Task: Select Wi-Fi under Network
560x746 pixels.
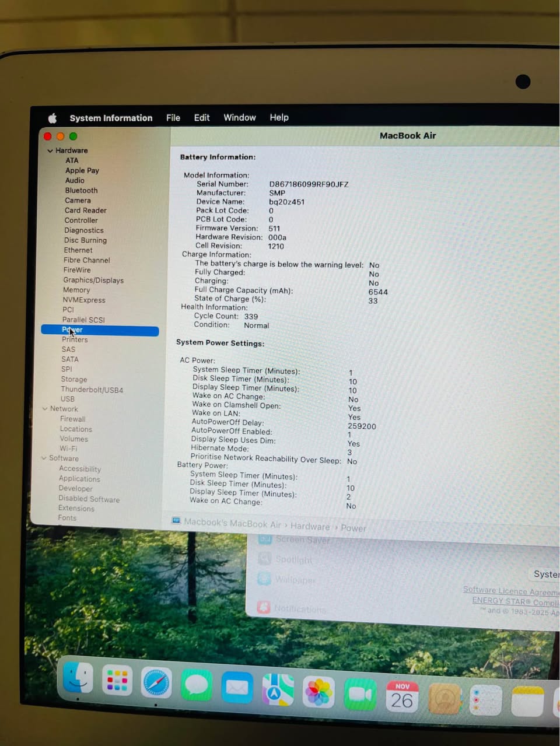Action: coord(68,449)
